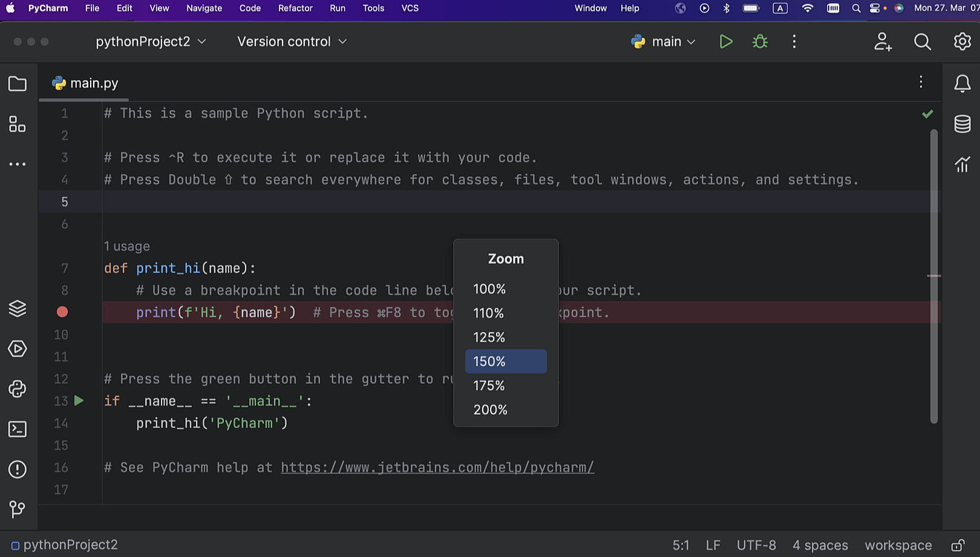Open the PyCharm help link in the code
Viewport: 980px width, 557px height.
[437, 467]
